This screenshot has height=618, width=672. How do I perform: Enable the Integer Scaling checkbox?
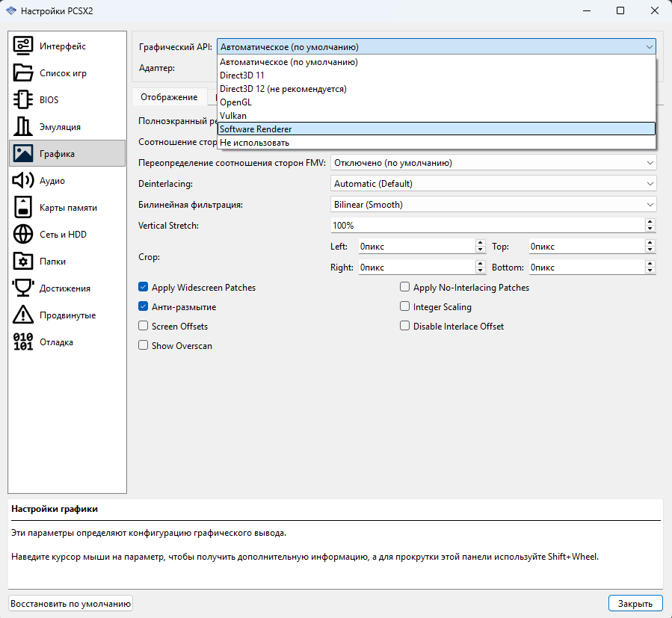[x=405, y=307]
